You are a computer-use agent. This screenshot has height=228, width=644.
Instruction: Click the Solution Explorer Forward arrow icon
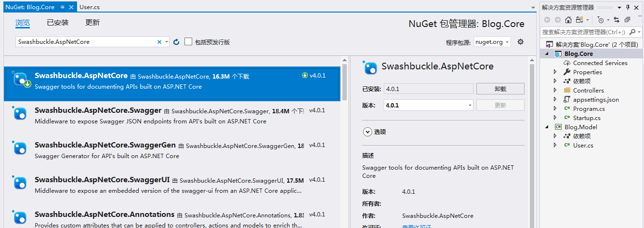click(558, 20)
